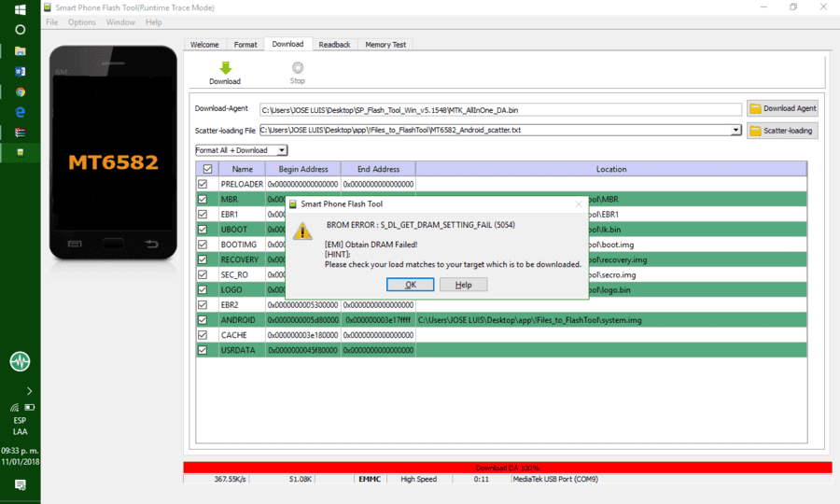Click the End Address column header
This screenshot has width=840, height=504.
pos(378,169)
